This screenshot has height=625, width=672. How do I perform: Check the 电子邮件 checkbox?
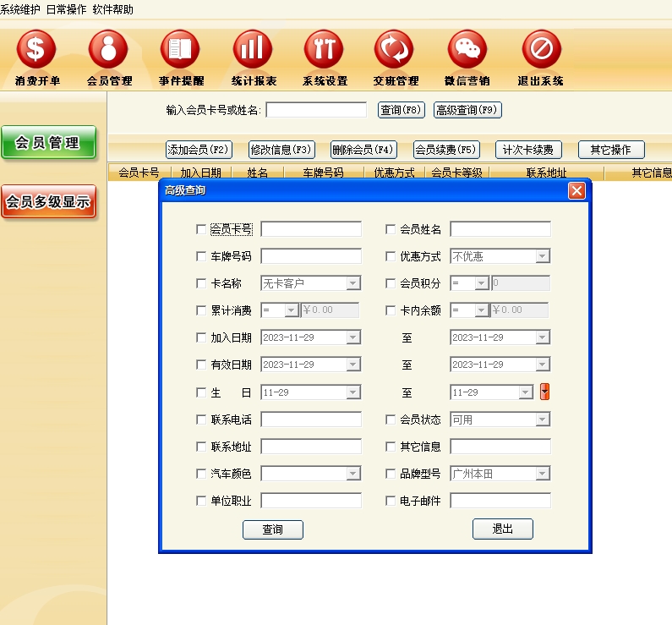coord(390,501)
